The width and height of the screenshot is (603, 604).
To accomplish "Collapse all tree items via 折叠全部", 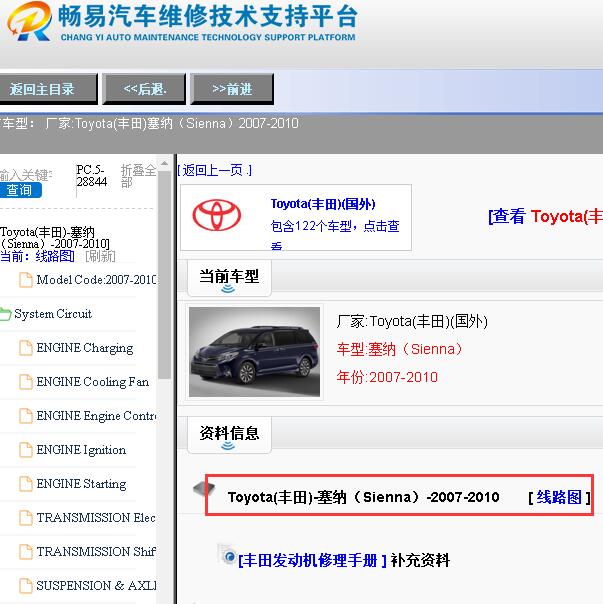I will point(138,176).
